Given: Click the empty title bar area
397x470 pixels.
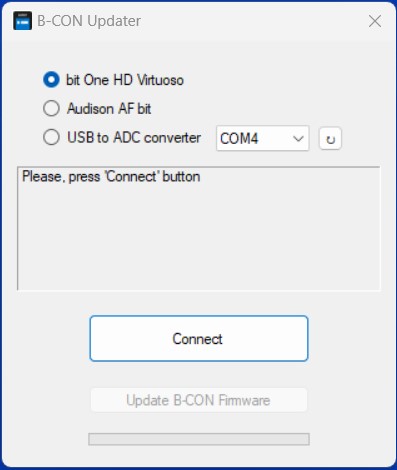Looking at the screenshot, I should [253, 21].
